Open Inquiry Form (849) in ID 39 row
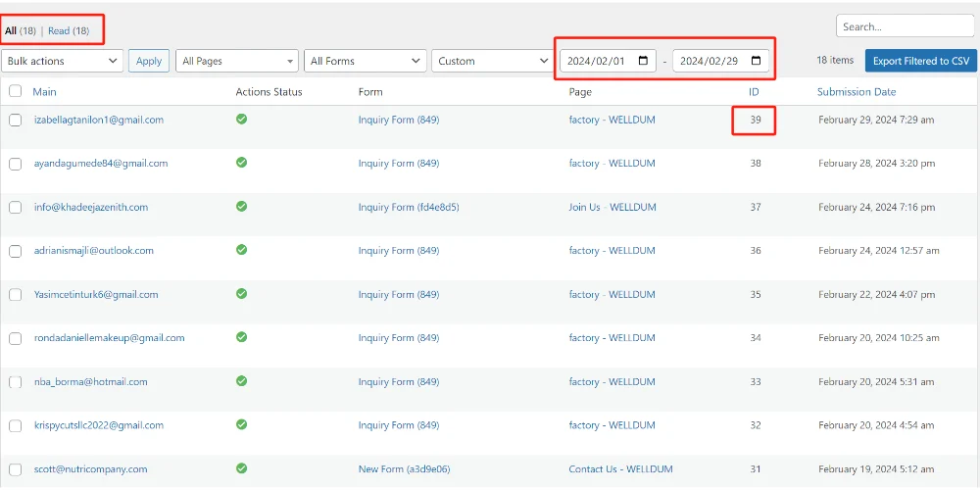This screenshot has width=980, height=490. [x=399, y=120]
